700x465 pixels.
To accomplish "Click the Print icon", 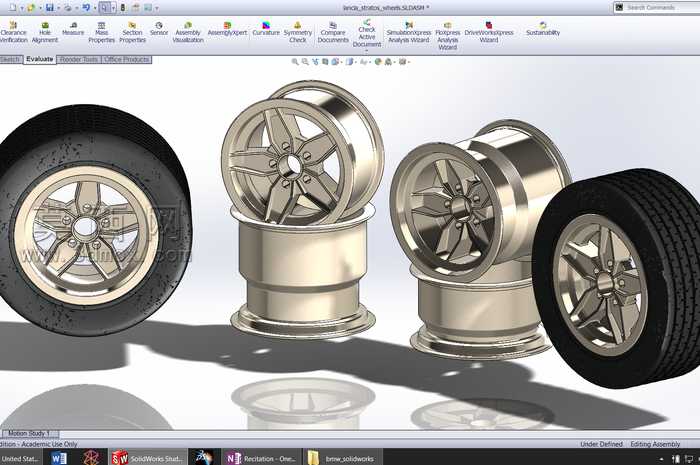I will pyautogui.click(x=68, y=8).
